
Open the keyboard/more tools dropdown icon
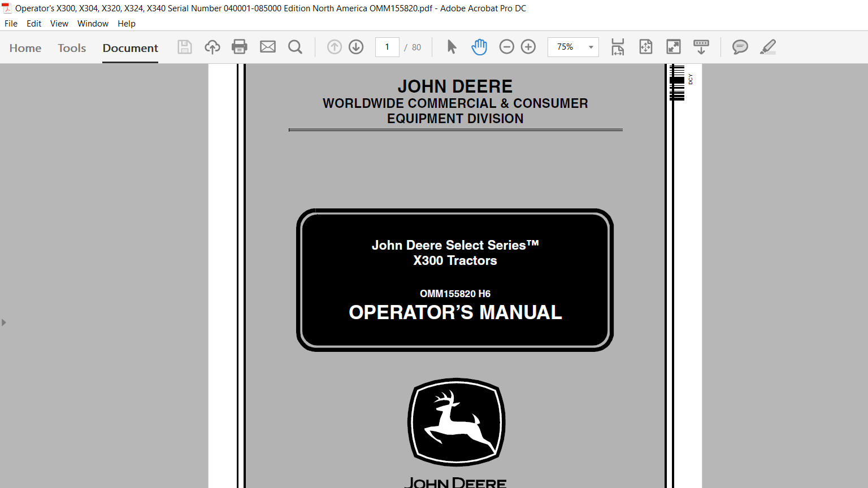coord(701,47)
